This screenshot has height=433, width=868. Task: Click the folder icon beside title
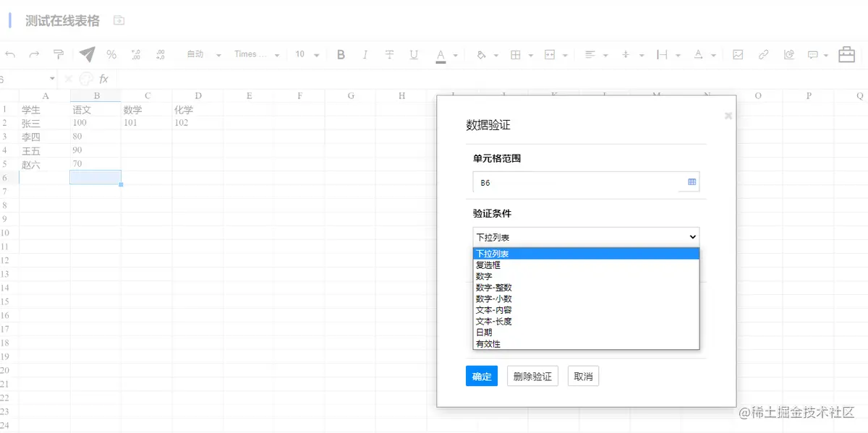[119, 20]
